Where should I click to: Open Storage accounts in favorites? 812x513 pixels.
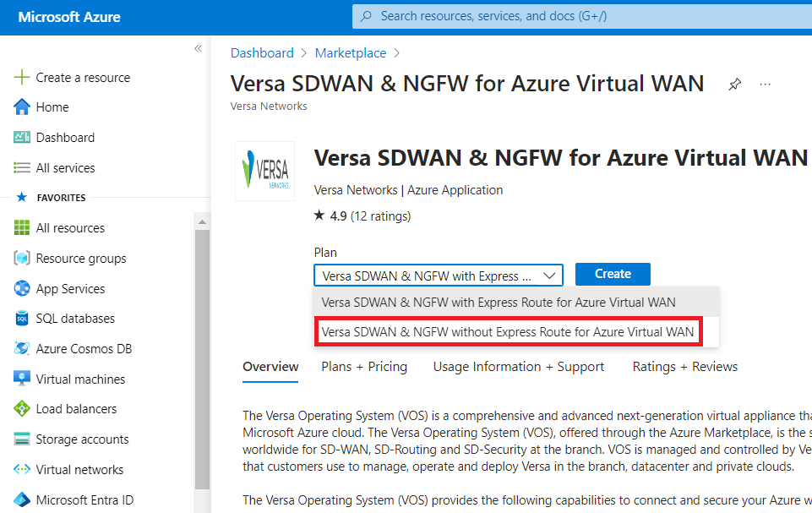click(82, 439)
